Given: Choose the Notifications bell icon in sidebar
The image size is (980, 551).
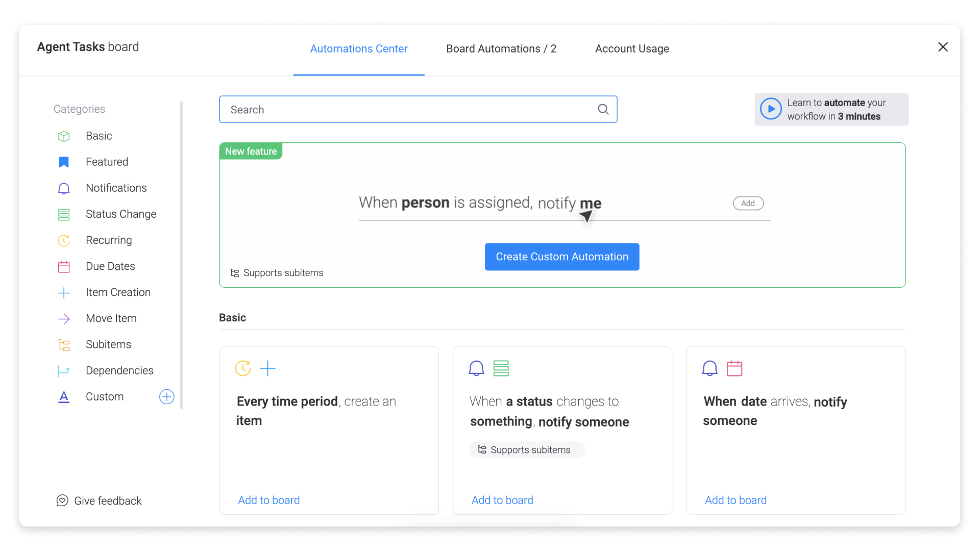Looking at the screenshot, I should [x=64, y=188].
